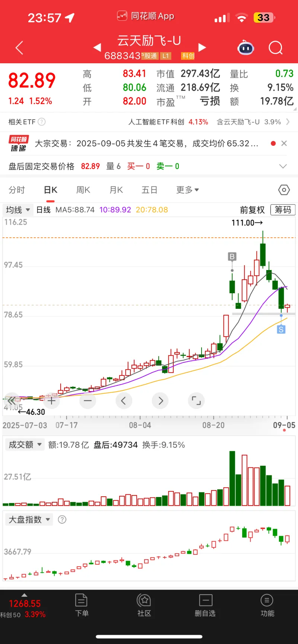Viewport: 298px width, 644px height.
Task: Tap the high price 83.41
Action: pos(134,74)
